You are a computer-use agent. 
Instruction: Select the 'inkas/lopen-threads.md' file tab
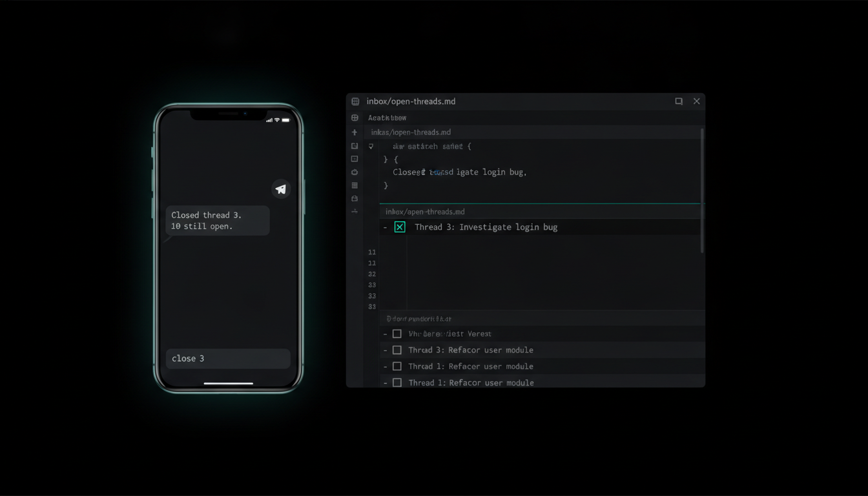coord(411,132)
